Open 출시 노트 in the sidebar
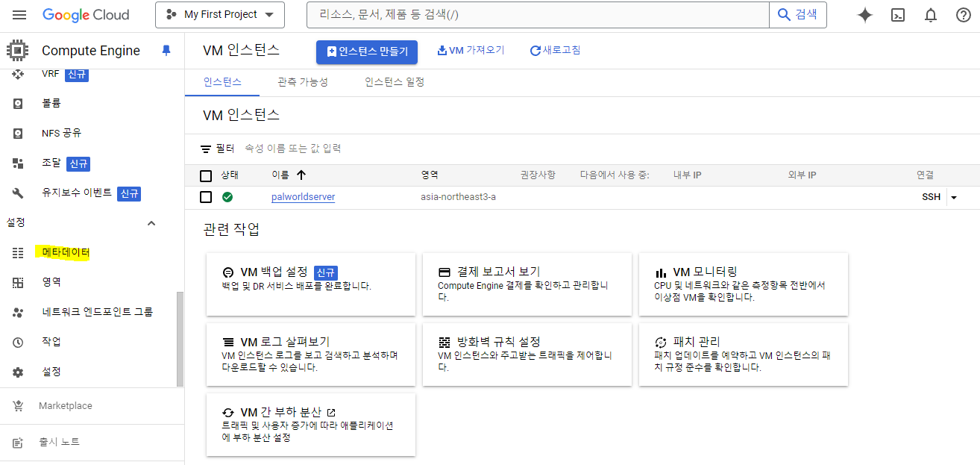Viewport: 980px width, 465px height. 60,442
